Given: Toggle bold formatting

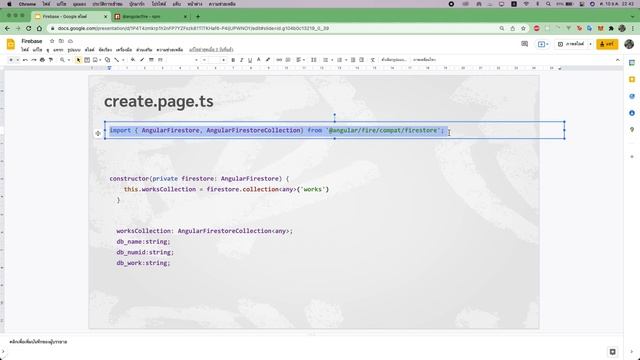Looking at the screenshot, I should (x=233, y=60).
